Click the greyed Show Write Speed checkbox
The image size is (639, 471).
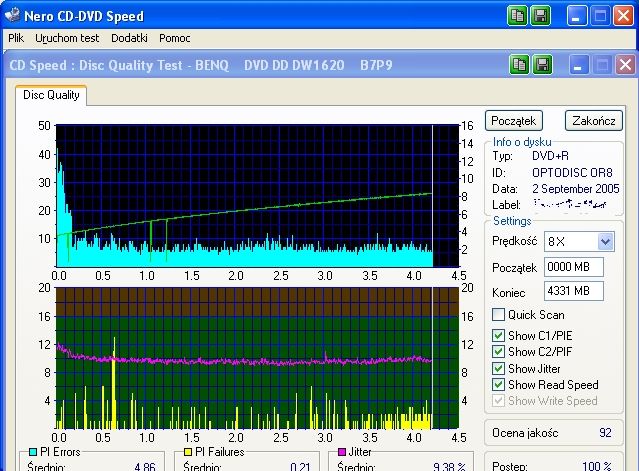click(x=498, y=401)
